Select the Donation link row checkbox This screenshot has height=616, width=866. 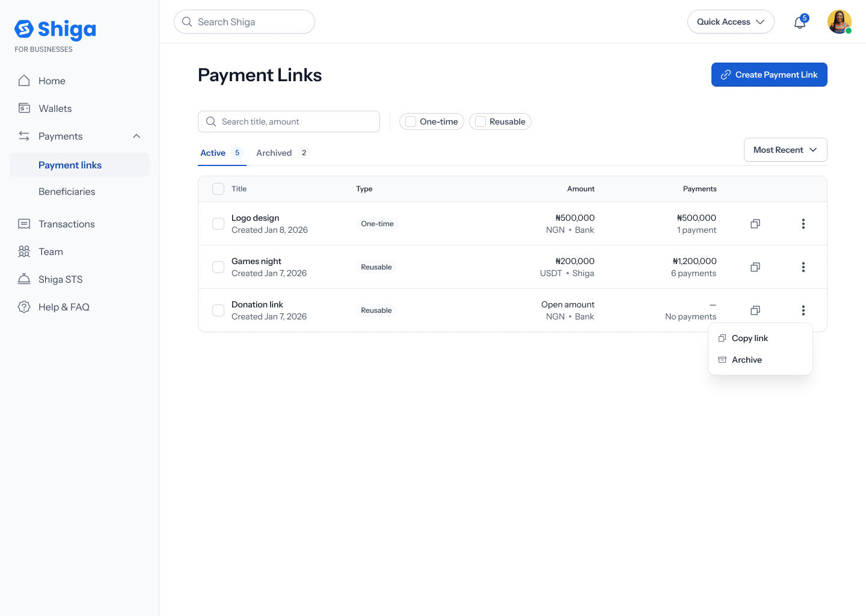coord(218,310)
